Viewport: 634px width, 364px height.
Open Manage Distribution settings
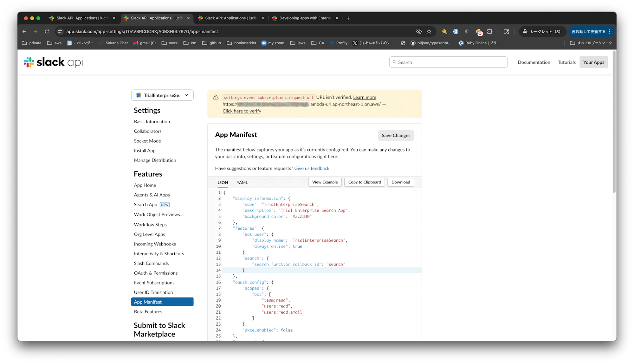click(x=155, y=160)
